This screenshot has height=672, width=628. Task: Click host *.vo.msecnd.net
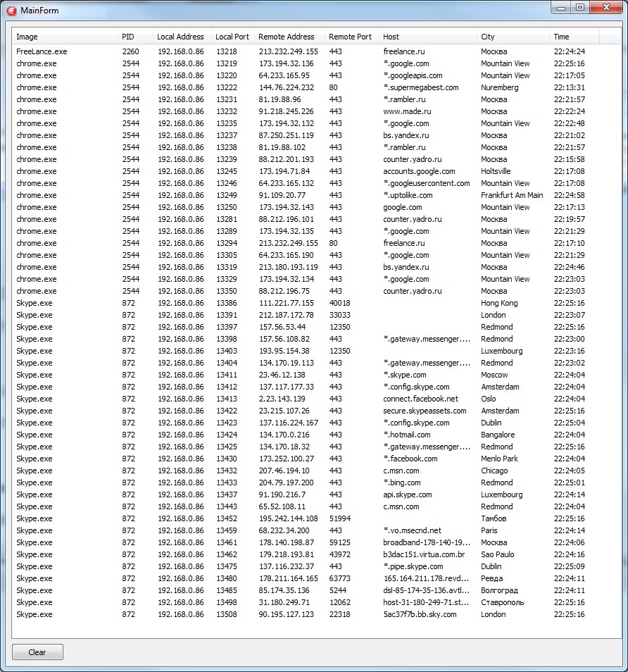pos(412,531)
